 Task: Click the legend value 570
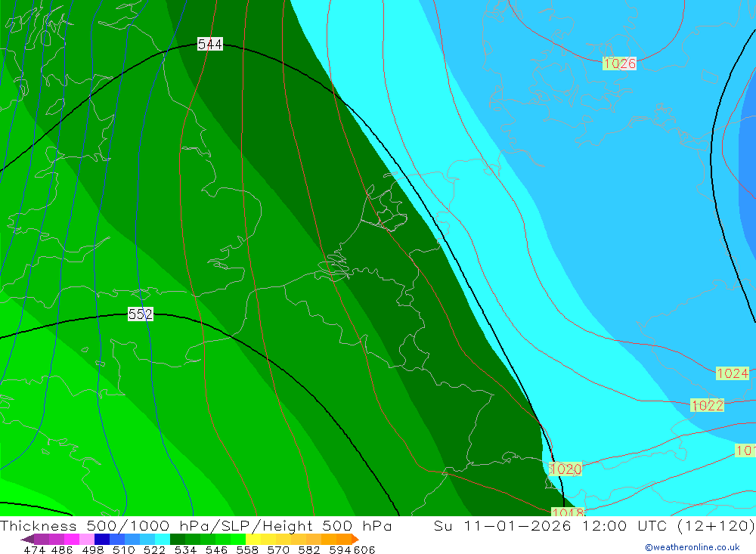coord(278,550)
